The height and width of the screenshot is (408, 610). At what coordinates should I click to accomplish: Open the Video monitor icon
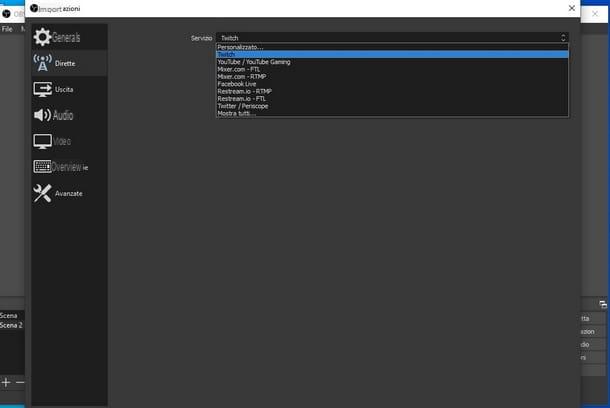click(x=42, y=141)
